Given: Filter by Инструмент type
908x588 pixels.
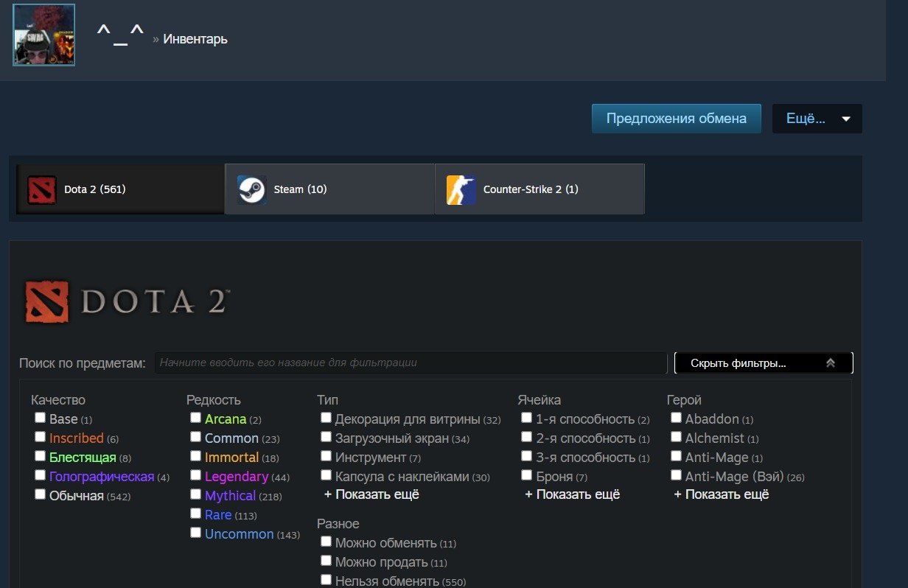Looking at the screenshot, I should [x=326, y=456].
